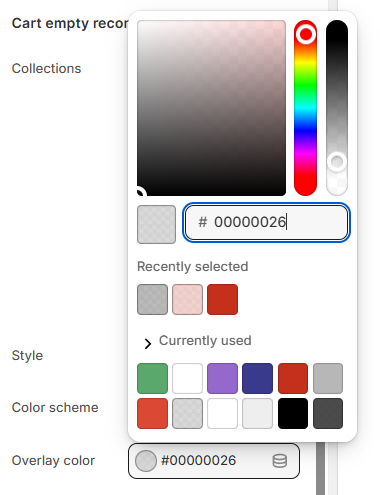Click the current color preview swatch
380x495 pixels.
coord(156,224)
